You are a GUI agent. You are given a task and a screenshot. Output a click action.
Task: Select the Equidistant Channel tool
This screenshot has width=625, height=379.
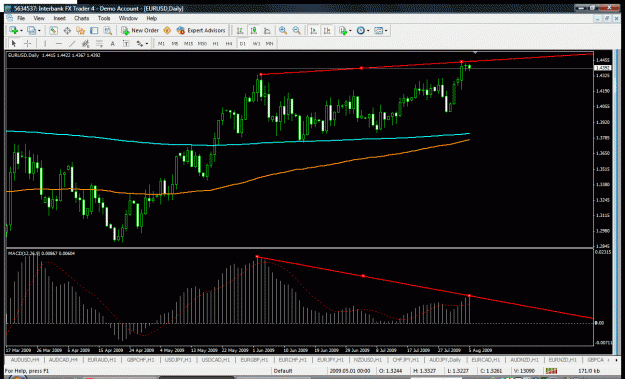(85, 43)
